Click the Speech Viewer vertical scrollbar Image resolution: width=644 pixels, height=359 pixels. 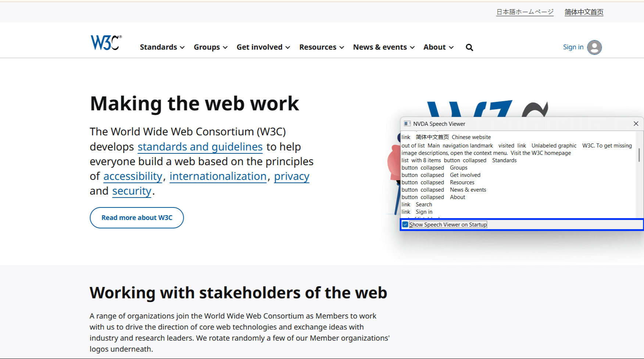(639, 155)
